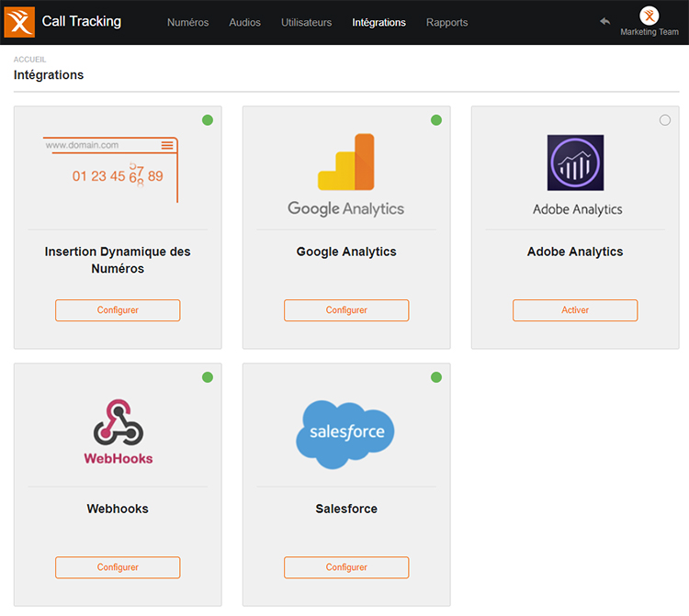Click the Marketing Team label
Viewport: 689px width, 616px height.
(649, 32)
